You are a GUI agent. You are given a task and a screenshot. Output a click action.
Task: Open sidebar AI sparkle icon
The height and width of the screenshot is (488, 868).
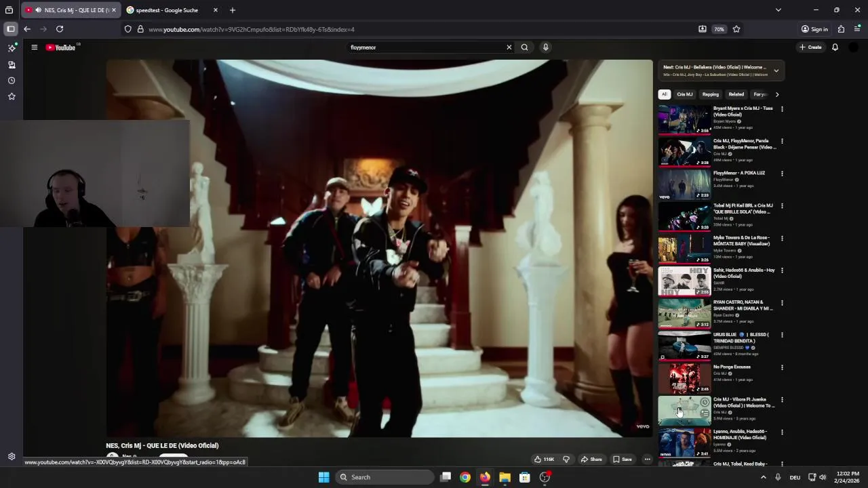coord(12,48)
